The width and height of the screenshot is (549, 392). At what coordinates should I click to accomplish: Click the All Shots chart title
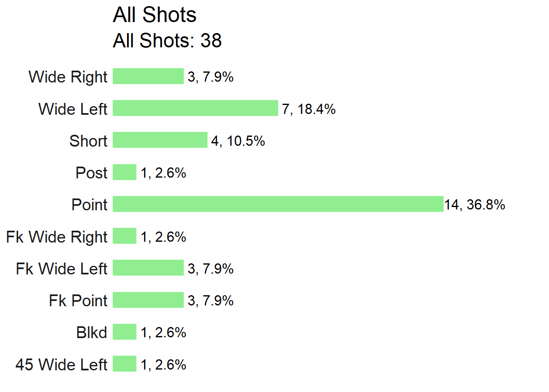154,15
